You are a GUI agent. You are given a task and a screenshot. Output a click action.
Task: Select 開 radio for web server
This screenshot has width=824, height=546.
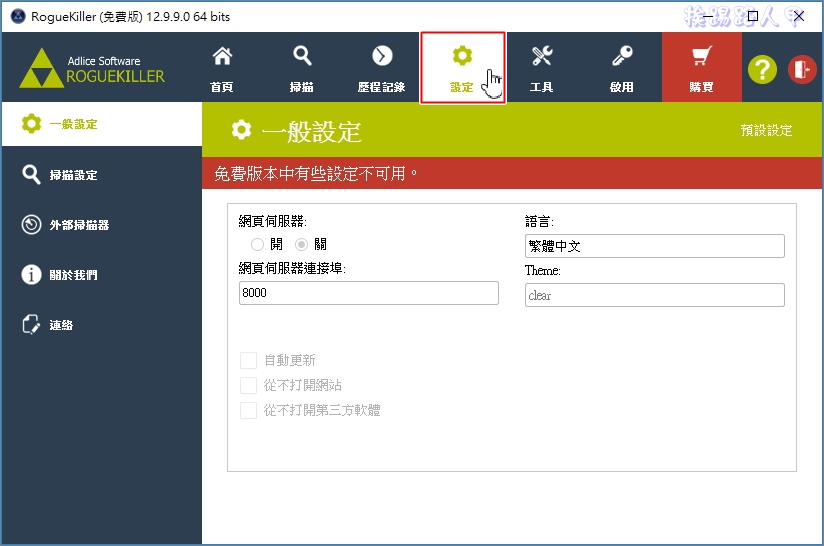(x=257, y=244)
